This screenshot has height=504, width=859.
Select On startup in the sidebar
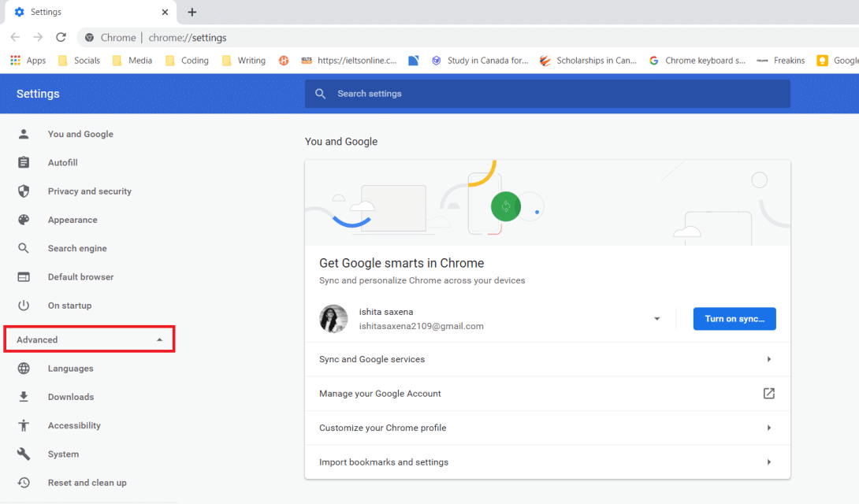pyautogui.click(x=69, y=306)
